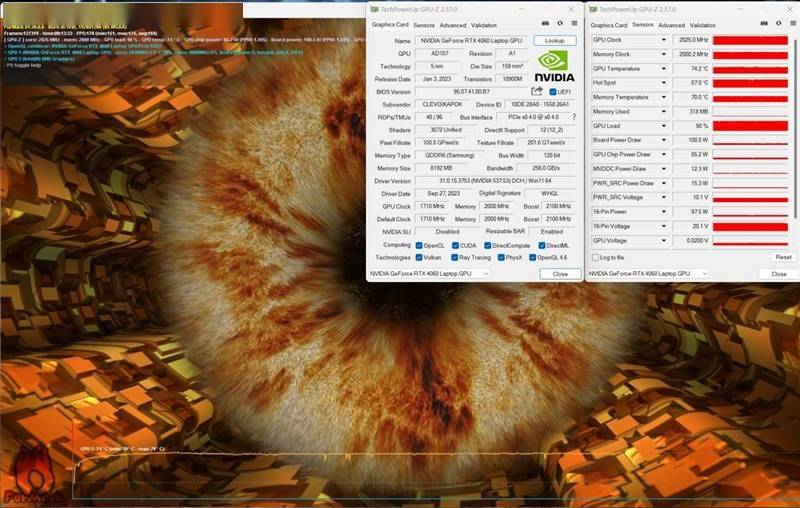The width and height of the screenshot is (800, 508).
Task: Open the PWR_SRC Power Draw dropdown arrow
Action: pyautogui.click(x=664, y=183)
